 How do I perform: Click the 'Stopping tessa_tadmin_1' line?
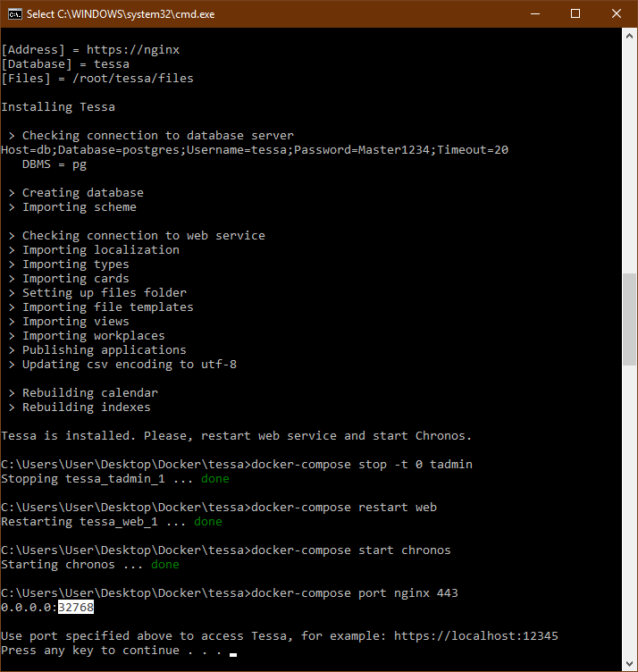(x=115, y=479)
